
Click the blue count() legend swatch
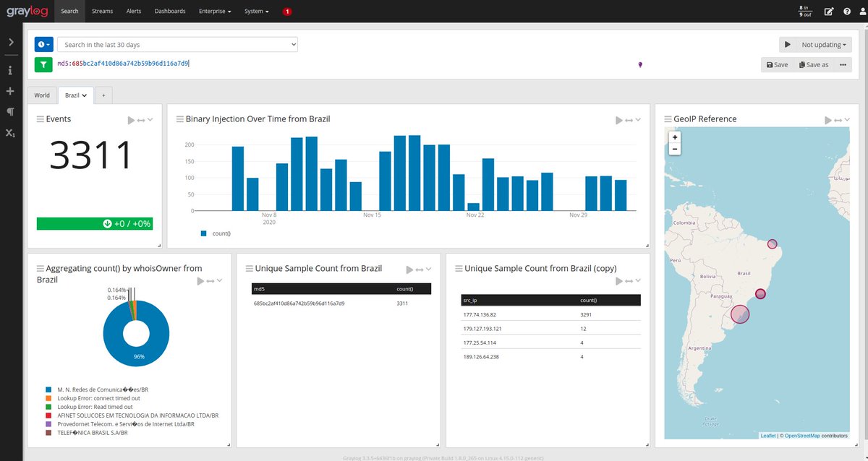(x=204, y=233)
